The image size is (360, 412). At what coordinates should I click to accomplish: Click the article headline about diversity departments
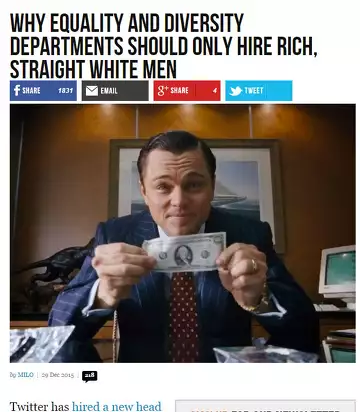coord(163,46)
